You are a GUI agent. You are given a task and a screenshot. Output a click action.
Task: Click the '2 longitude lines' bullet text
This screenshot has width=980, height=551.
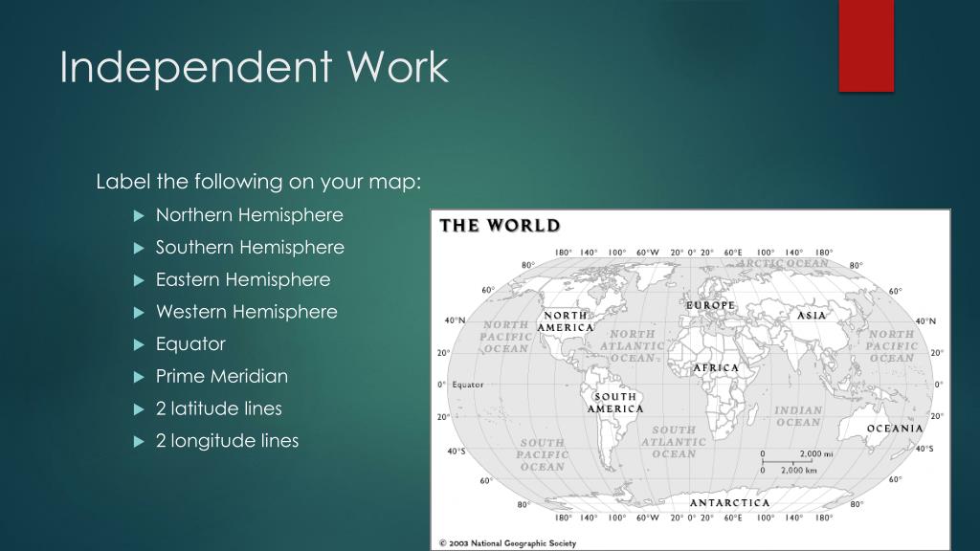click(x=227, y=441)
